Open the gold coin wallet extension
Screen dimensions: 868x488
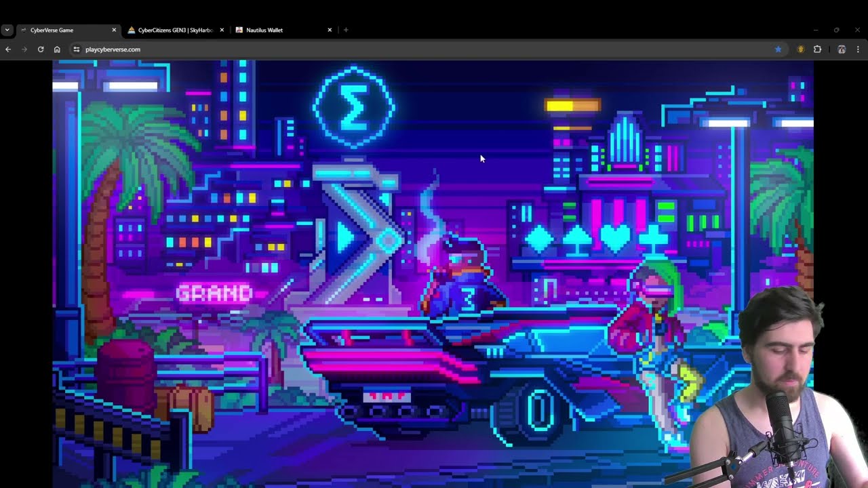click(x=801, y=49)
